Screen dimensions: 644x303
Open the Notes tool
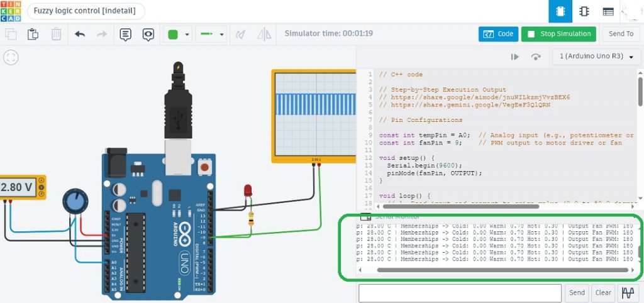pyautogui.click(x=125, y=35)
